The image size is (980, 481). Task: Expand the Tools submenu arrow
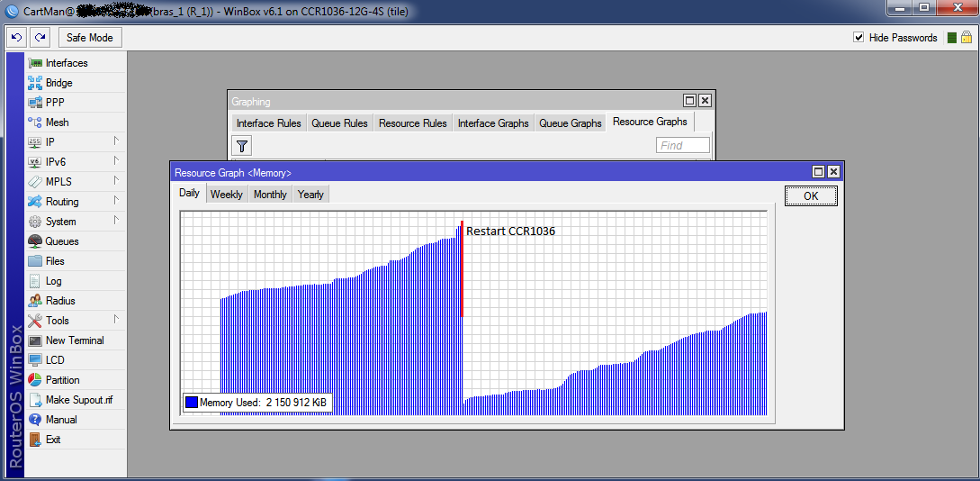pos(116,321)
